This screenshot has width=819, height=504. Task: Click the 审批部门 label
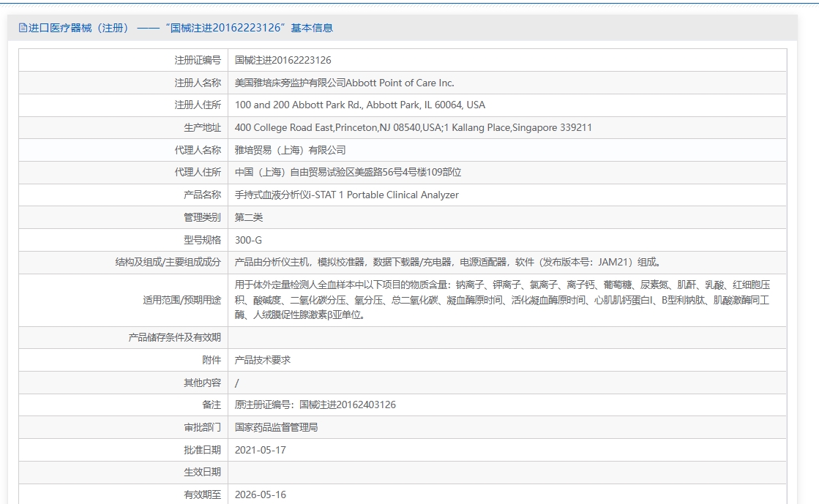click(202, 427)
